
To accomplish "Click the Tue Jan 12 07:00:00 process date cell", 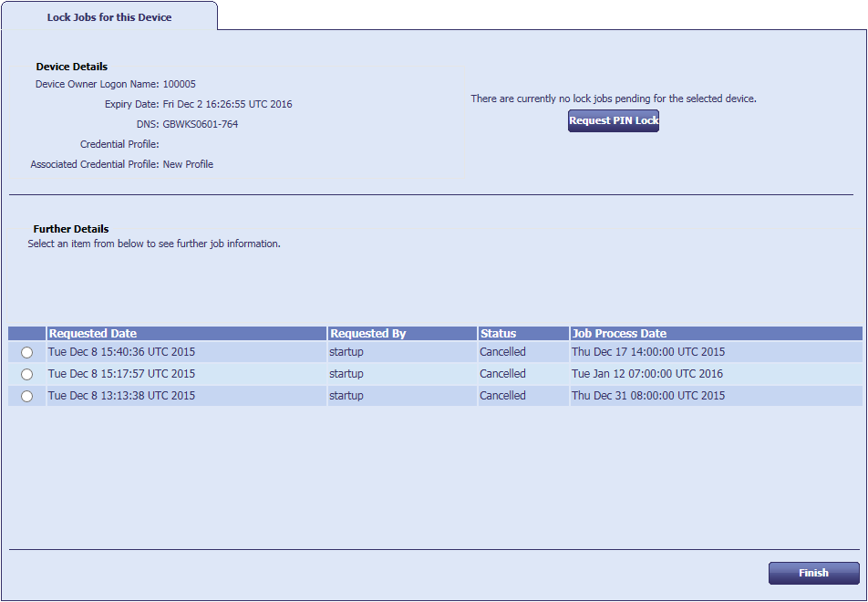I will [x=648, y=374].
